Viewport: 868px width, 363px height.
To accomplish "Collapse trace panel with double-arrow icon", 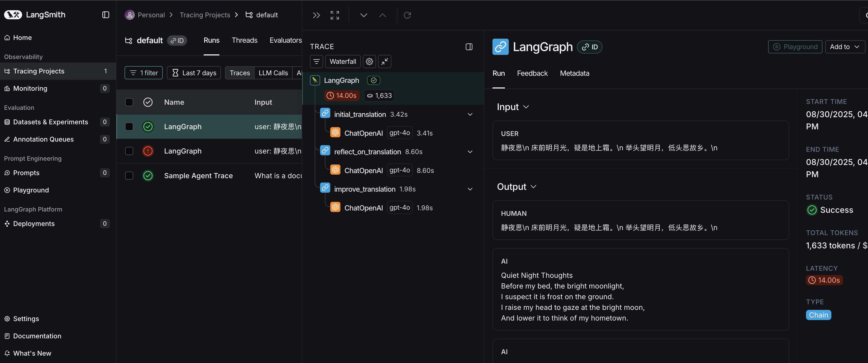I will pos(316,15).
